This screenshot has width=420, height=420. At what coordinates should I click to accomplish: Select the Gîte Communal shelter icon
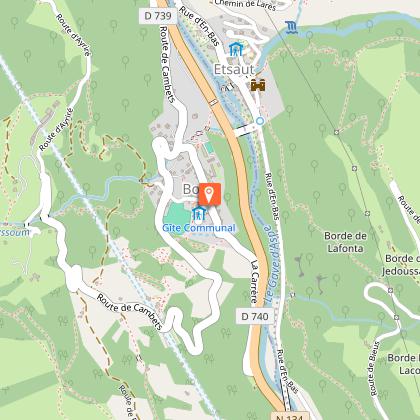199,213
